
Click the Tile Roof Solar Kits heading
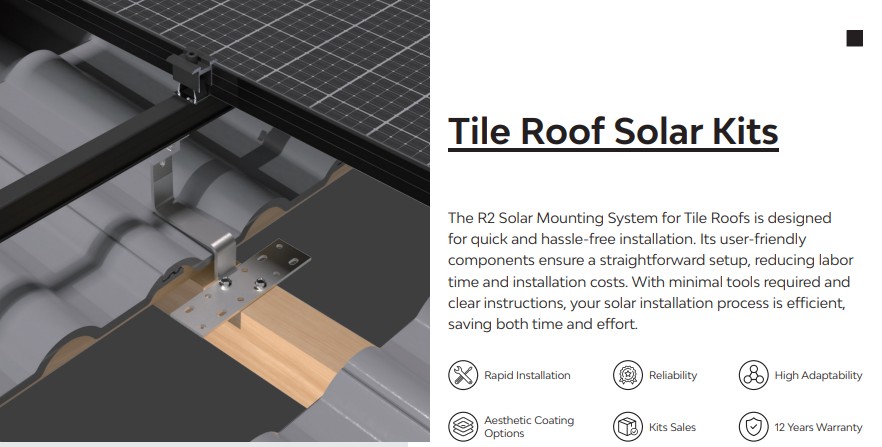point(613,132)
